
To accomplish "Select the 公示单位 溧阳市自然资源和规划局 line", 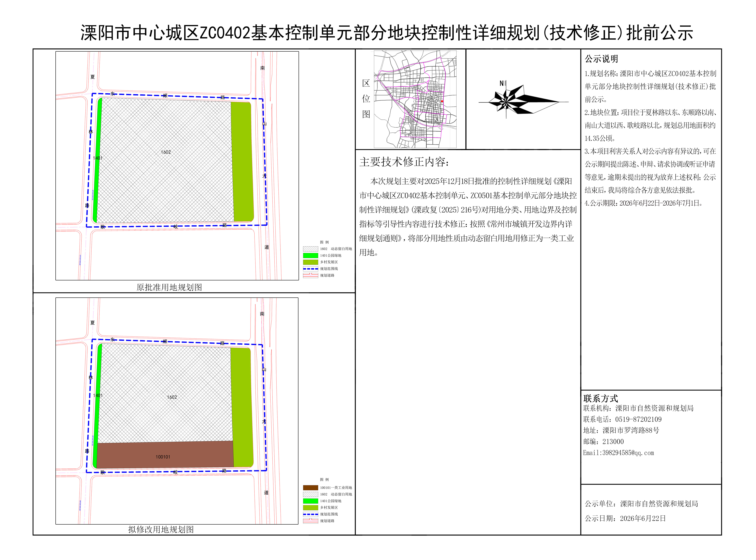I will pyautogui.click(x=641, y=504).
